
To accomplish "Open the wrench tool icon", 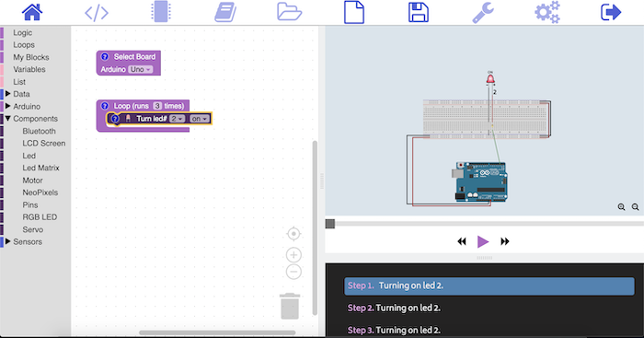I will [483, 12].
